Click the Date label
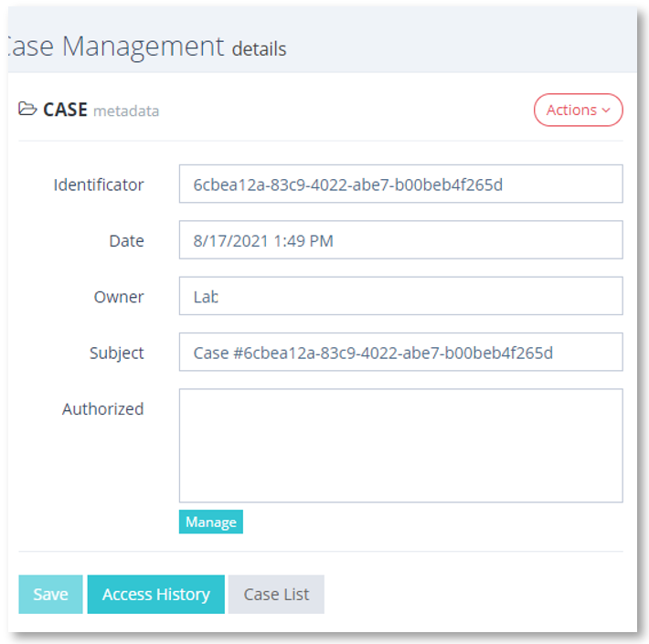The height and width of the screenshot is (644, 649). 126,241
